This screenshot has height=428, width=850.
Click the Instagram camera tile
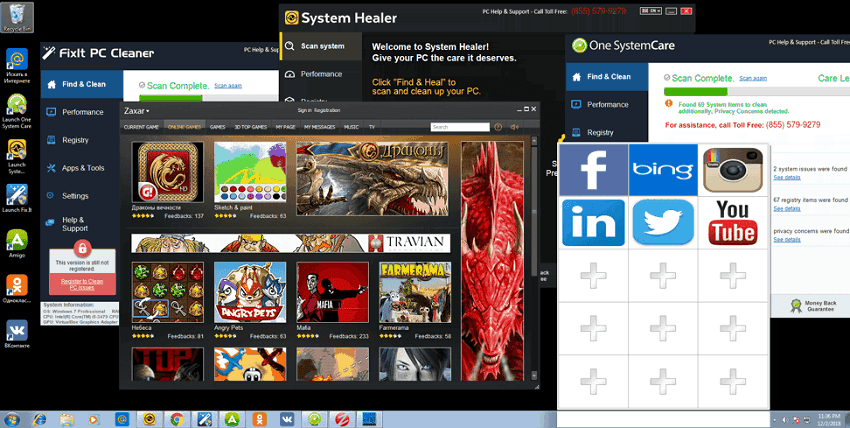click(732, 169)
